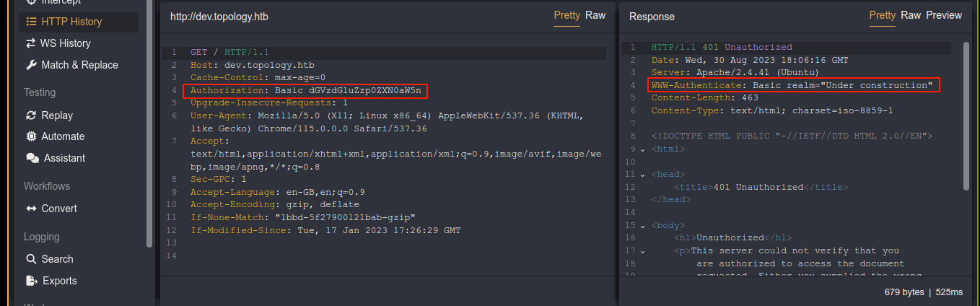Select Pretty view in request pane
Viewport: 980px width, 306px height.
(566, 15)
